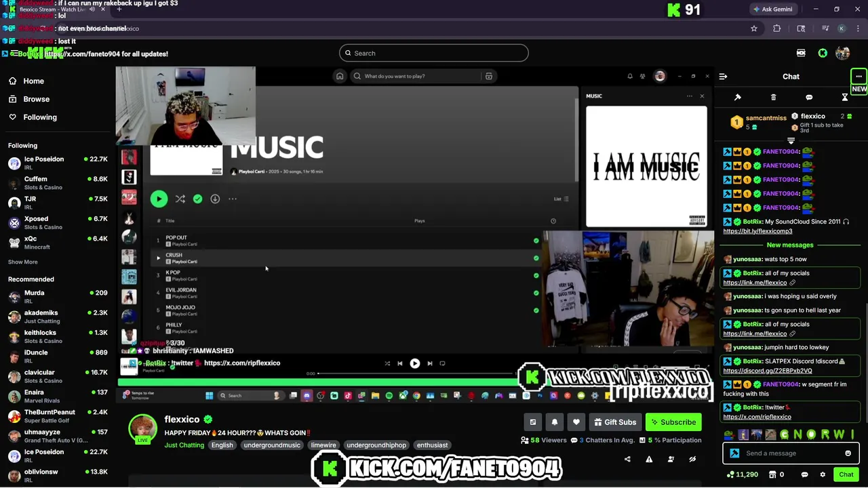Open chat options three-dot menu
868x488 pixels.
click(859, 77)
